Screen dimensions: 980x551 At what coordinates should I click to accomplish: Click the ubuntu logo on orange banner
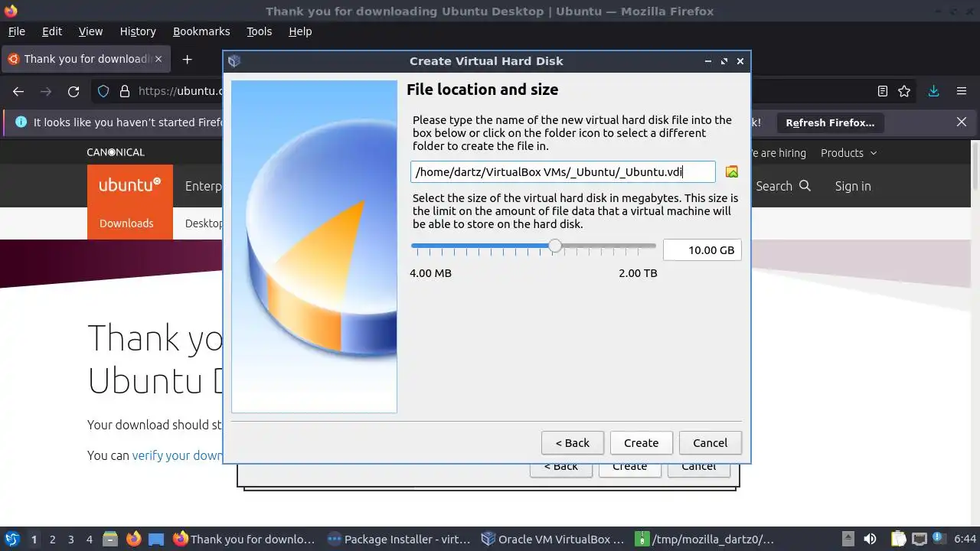tap(129, 185)
